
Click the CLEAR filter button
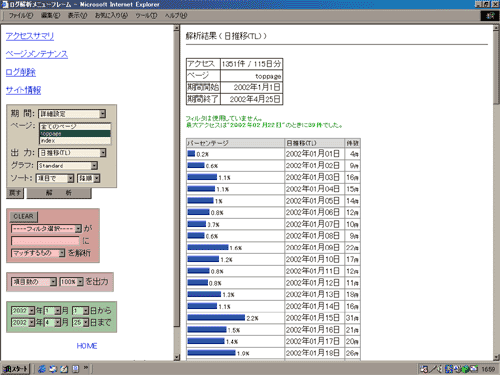(x=24, y=216)
